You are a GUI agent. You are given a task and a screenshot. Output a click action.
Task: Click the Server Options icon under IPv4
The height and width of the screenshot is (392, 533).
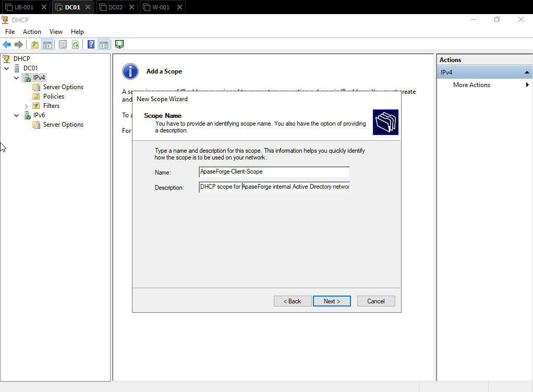coord(36,87)
